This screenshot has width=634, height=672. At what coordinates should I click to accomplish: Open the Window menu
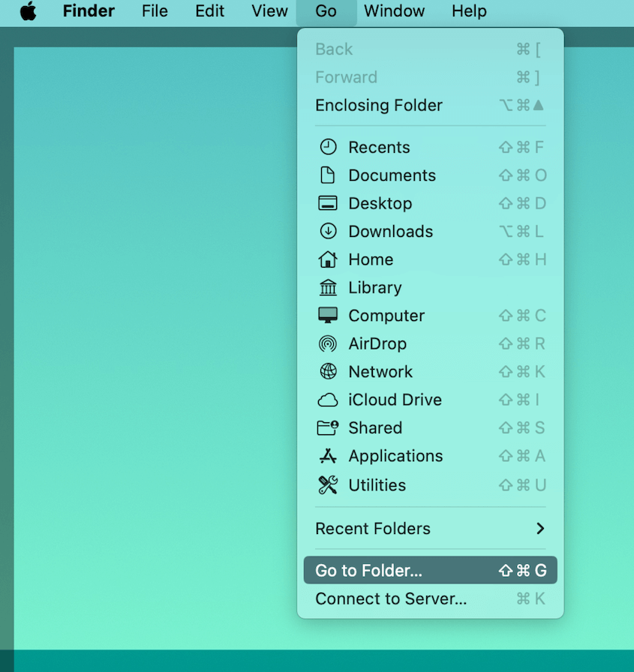point(394,11)
